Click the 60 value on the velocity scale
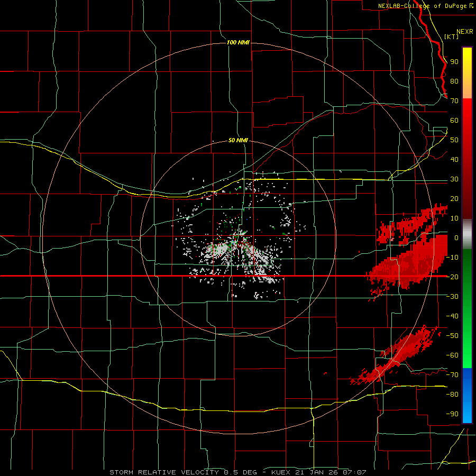 (454, 121)
